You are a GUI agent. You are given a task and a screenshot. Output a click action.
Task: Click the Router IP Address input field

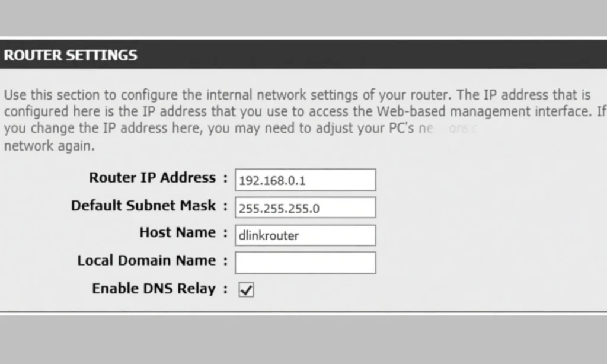point(305,180)
